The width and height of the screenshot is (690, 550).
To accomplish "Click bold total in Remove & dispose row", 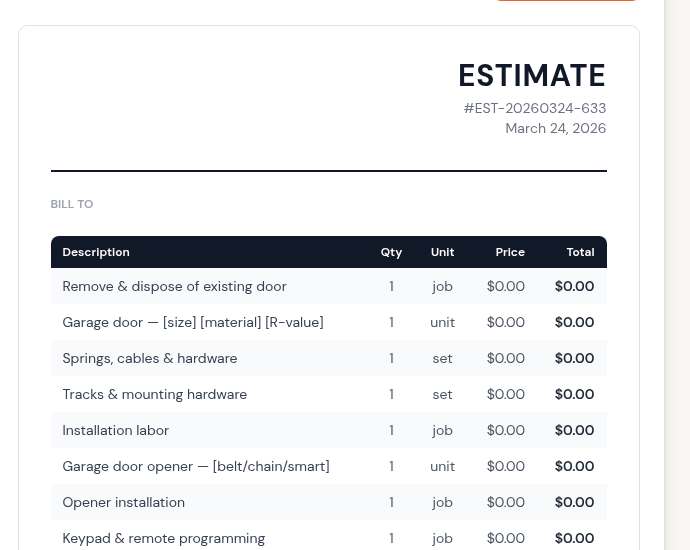I will click(x=575, y=286).
